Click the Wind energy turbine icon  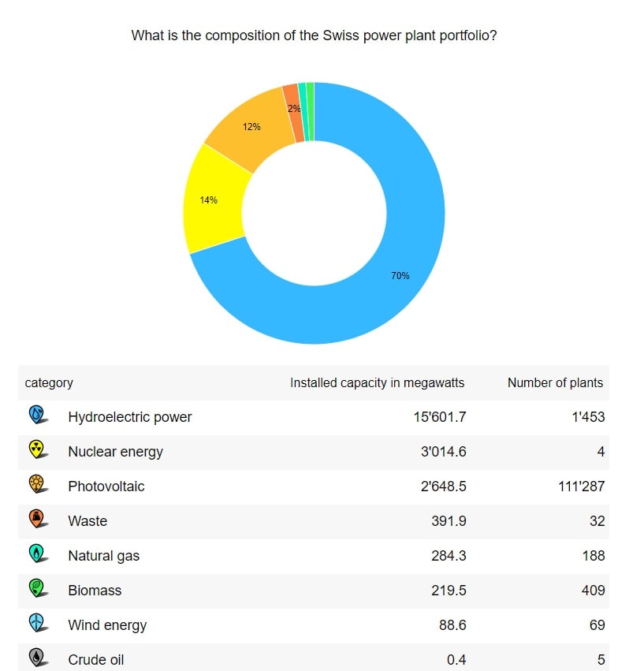click(x=36, y=622)
